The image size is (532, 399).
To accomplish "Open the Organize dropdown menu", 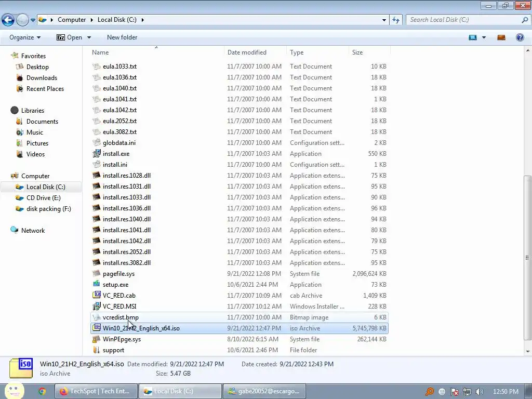I will click(25, 37).
